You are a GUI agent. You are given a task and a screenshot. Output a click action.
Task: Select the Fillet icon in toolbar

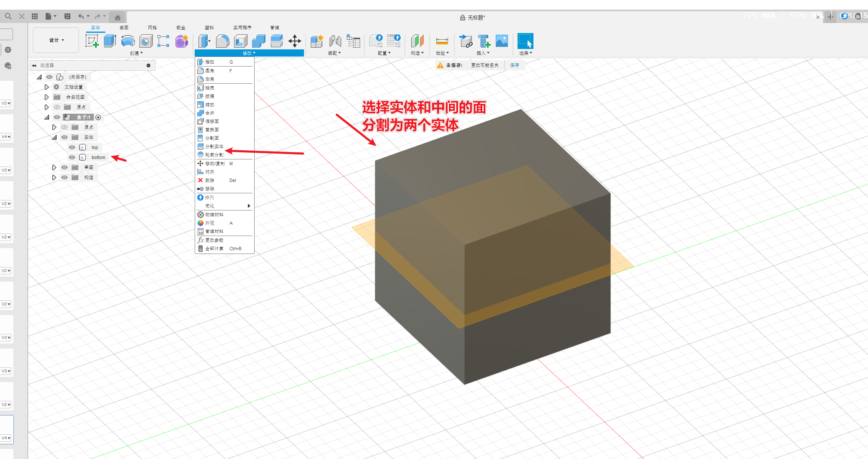222,41
